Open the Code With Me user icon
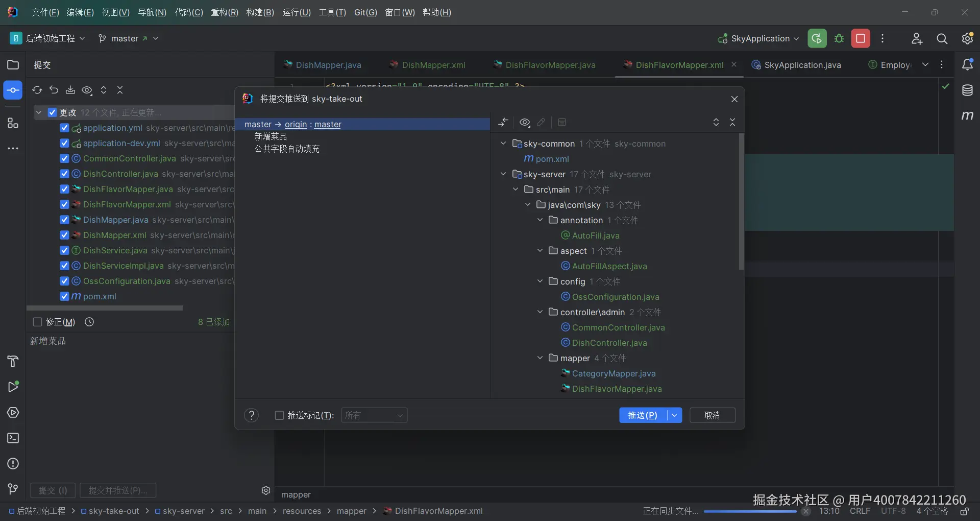 pos(917,38)
